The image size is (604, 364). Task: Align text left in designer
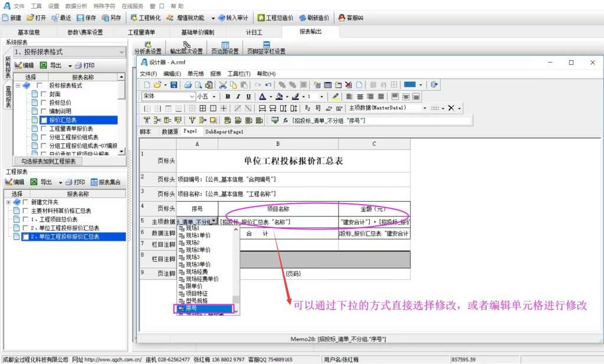(x=349, y=97)
